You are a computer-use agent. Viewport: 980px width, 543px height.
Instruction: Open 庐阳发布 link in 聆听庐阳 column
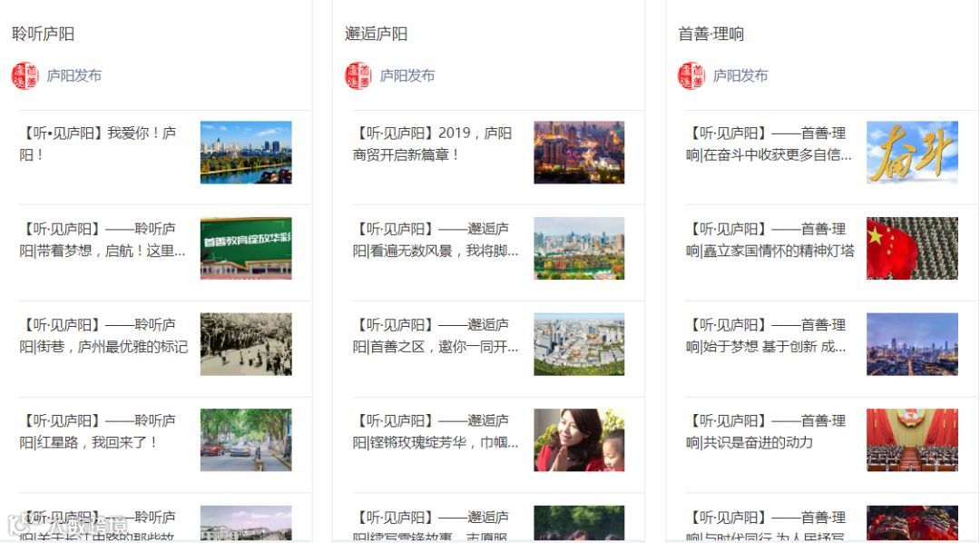(73, 75)
